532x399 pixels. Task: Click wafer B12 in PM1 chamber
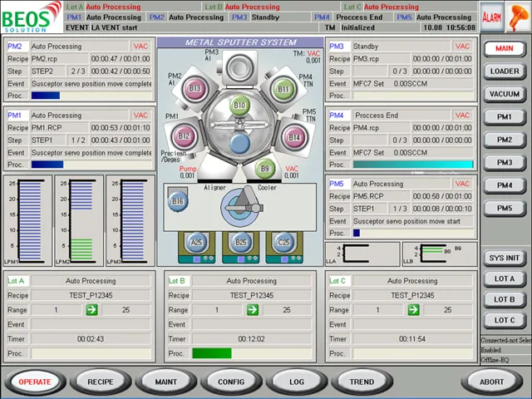(x=184, y=136)
